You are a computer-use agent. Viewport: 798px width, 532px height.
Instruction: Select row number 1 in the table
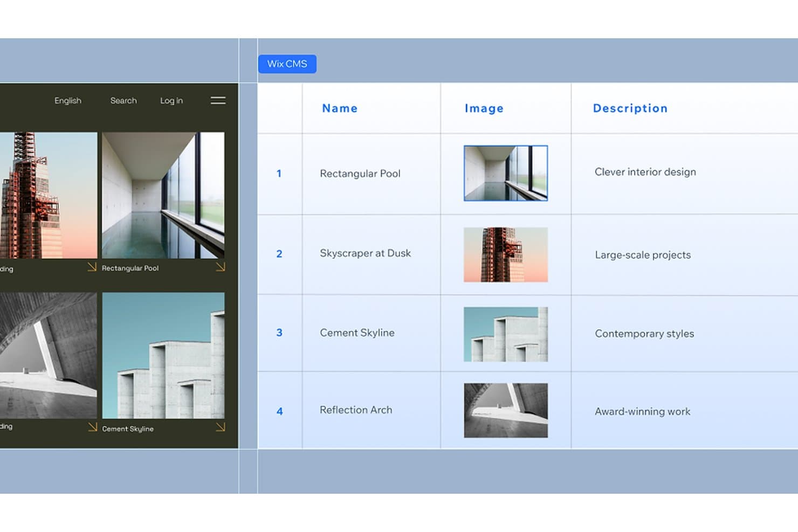point(279,174)
